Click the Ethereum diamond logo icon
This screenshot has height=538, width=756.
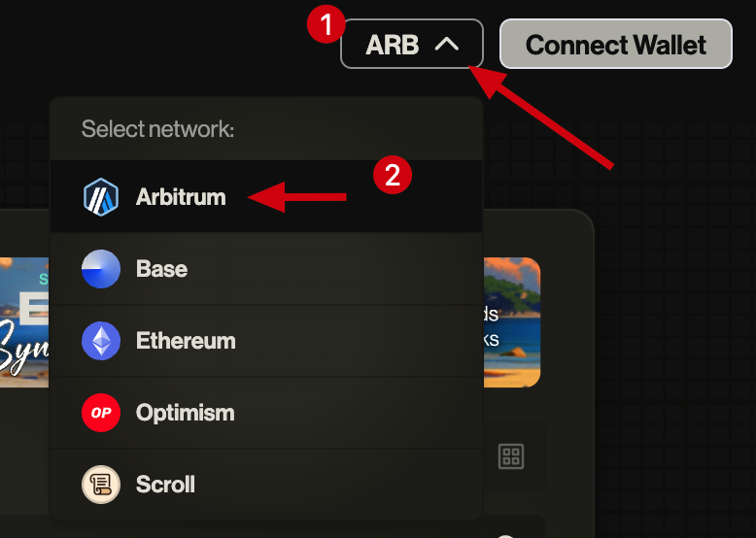[x=101, y=341]
